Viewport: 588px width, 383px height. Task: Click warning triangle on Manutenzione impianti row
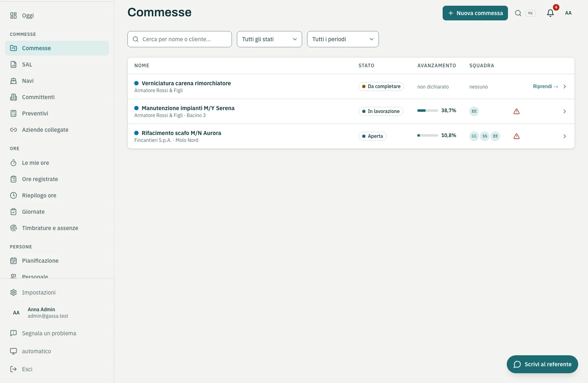click(517, 111)
